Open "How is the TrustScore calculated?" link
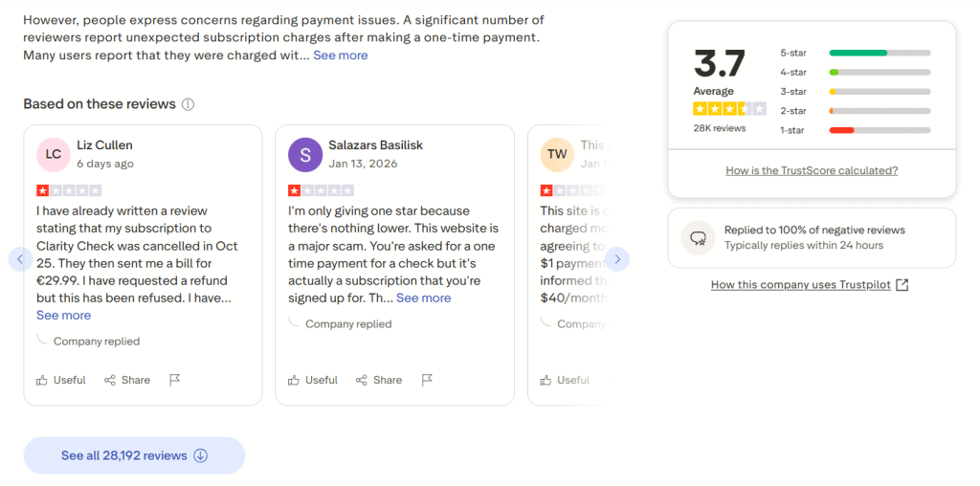Image resolution: width=980 pixels, height=486 pixels. pos(812,170)
